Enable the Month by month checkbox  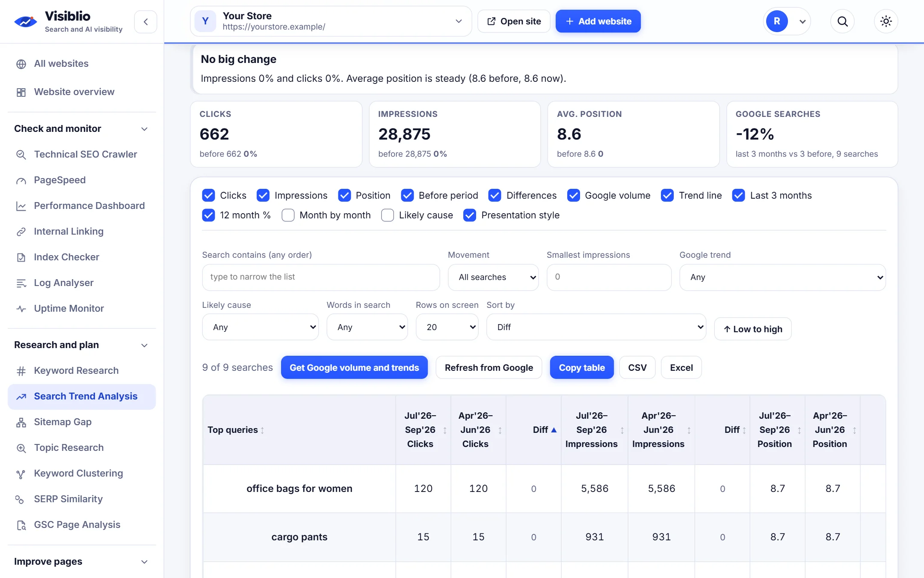288,215
